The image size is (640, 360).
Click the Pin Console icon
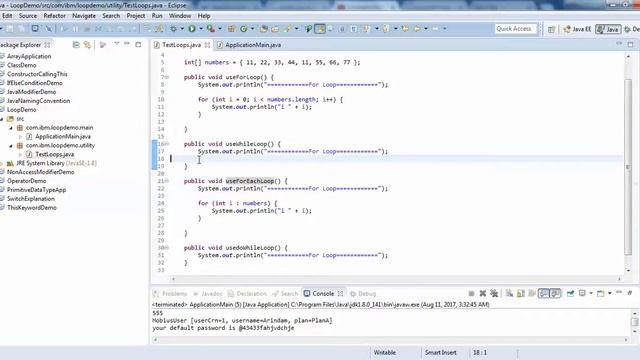(570, 293)
